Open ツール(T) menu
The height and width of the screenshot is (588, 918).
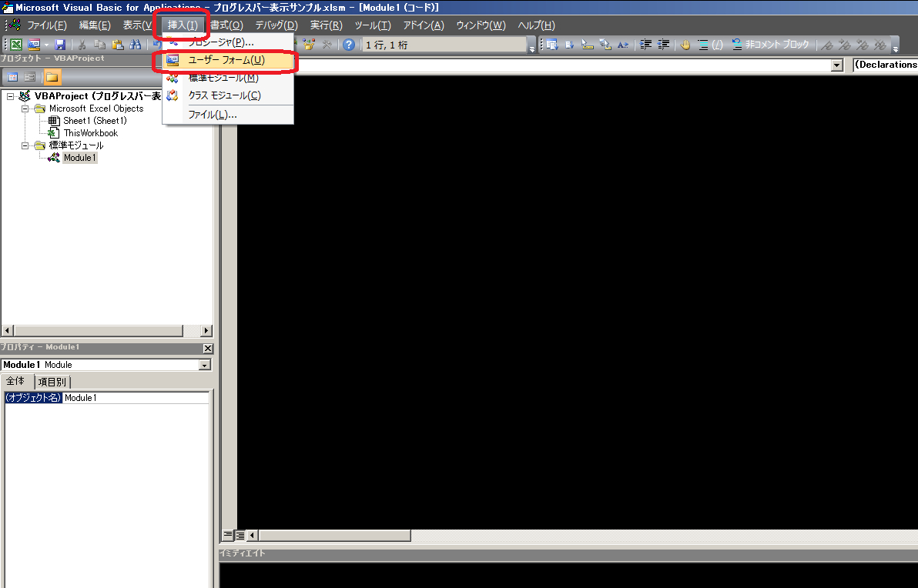(x=372, y=25)
